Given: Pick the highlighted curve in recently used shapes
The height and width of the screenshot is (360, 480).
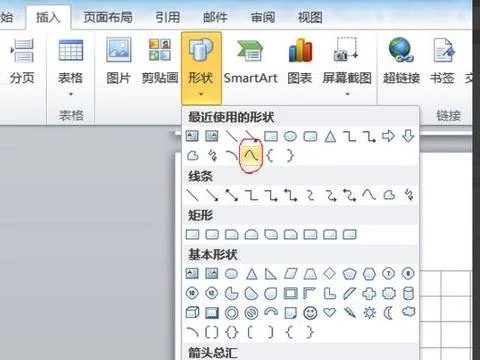Looking at the screenshot, I should tap(251, 155).
